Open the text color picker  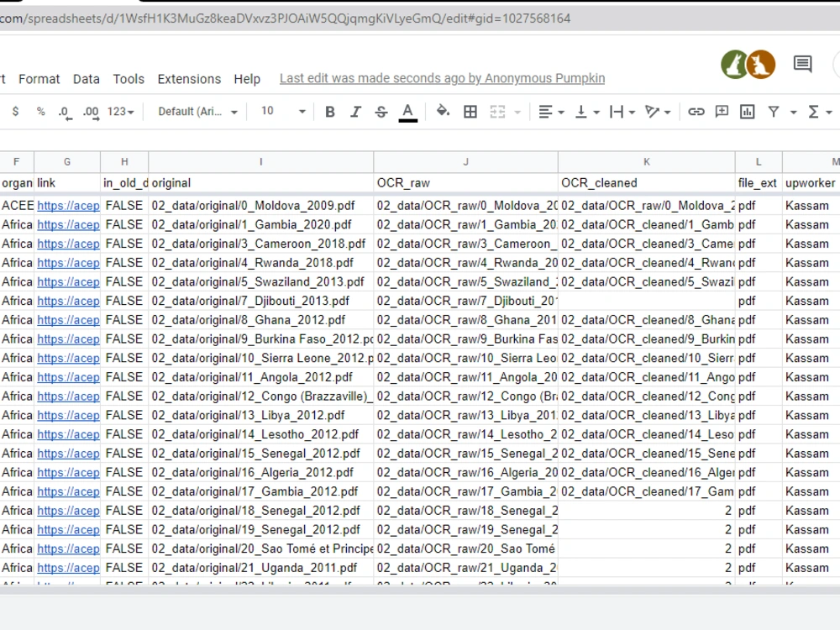click(407, 112)
